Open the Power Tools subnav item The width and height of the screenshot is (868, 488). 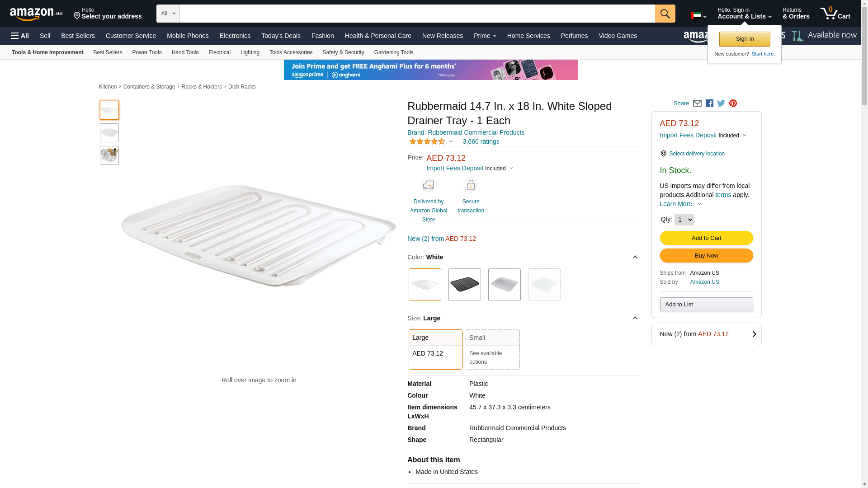146,52
